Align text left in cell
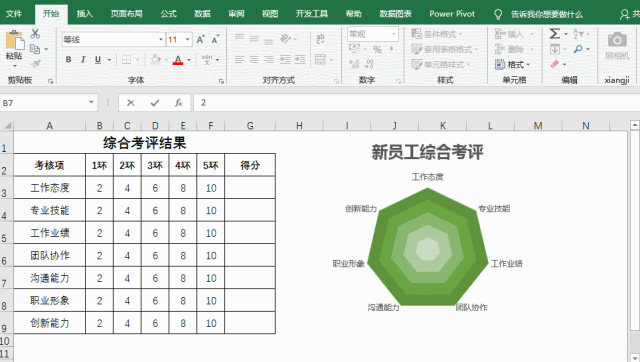This screenshot has height=362, width=640. point(239,60)
